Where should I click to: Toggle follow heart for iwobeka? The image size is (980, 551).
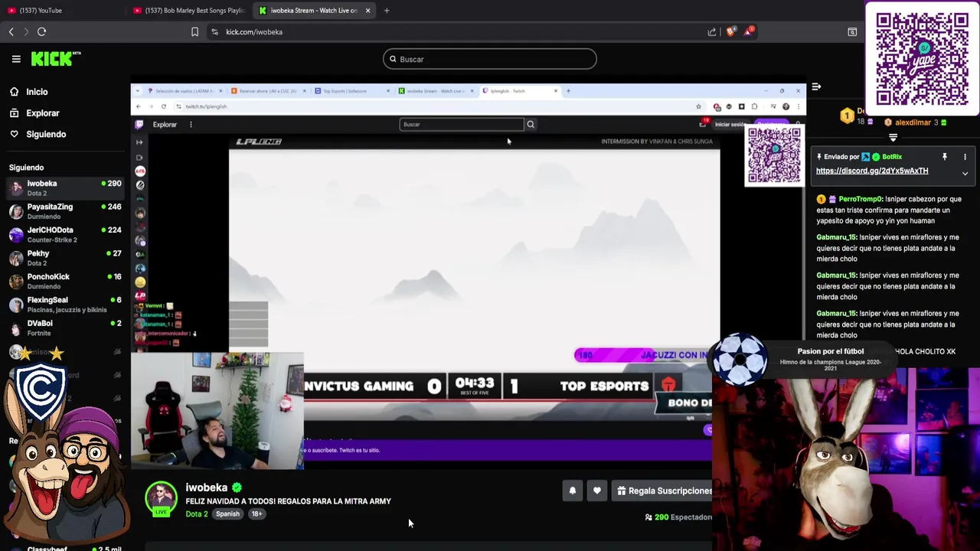coord(597,491)
